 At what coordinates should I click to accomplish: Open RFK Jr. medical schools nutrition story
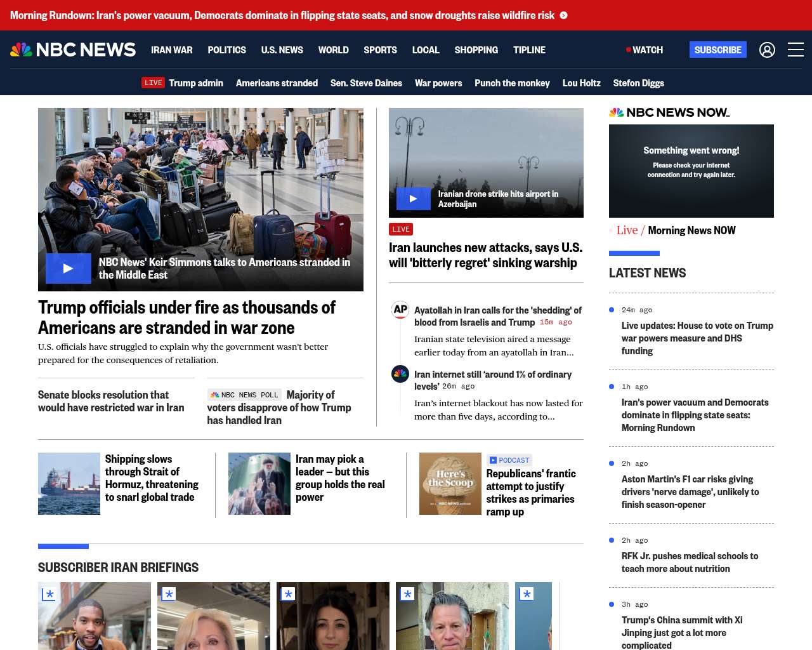(x=690, y=562)
